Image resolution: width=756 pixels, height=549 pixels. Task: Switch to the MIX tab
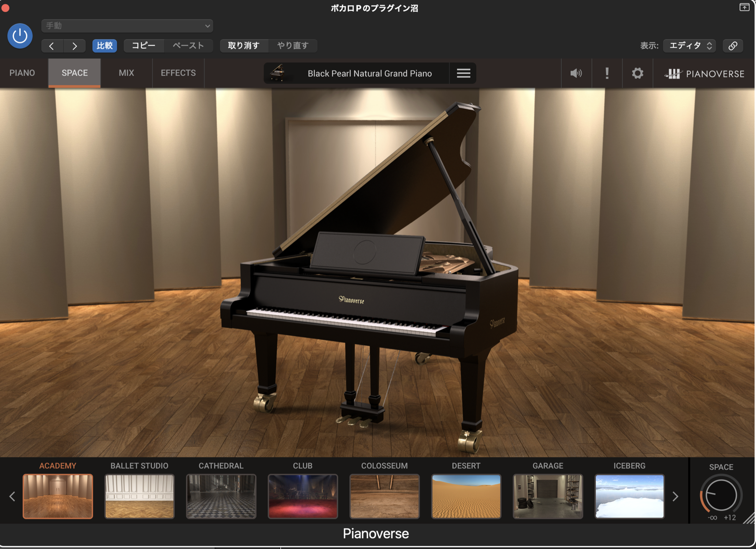coord(126,73)
